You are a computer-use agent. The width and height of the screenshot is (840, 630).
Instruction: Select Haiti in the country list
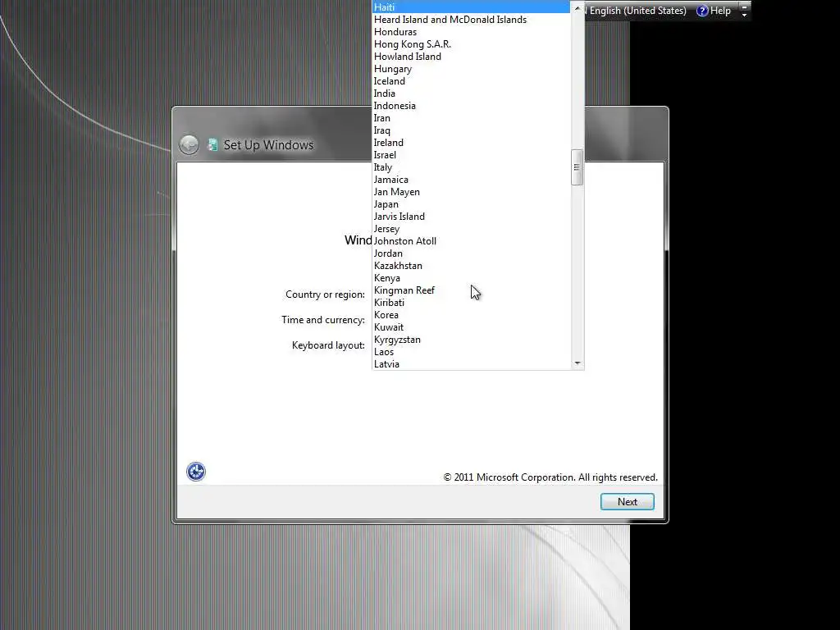[471, 7]
